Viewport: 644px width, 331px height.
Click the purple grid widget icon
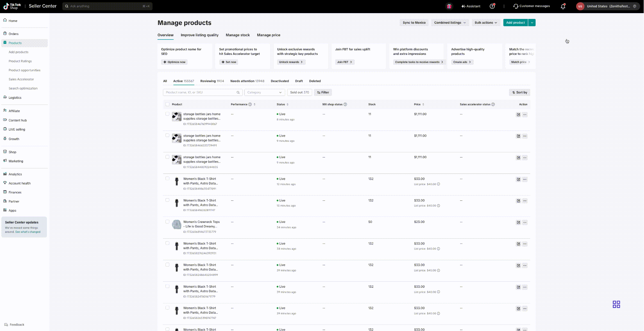tap(616, 304)
